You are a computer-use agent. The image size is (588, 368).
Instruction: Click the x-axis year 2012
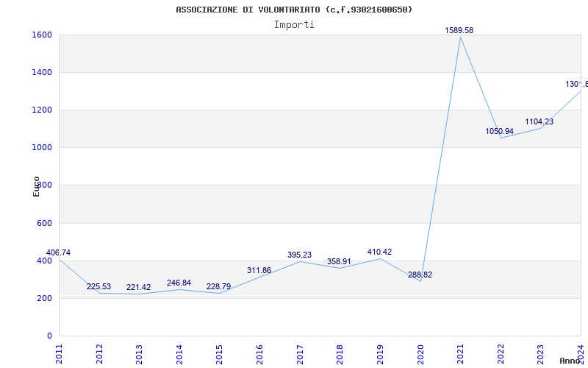(99, 354)
